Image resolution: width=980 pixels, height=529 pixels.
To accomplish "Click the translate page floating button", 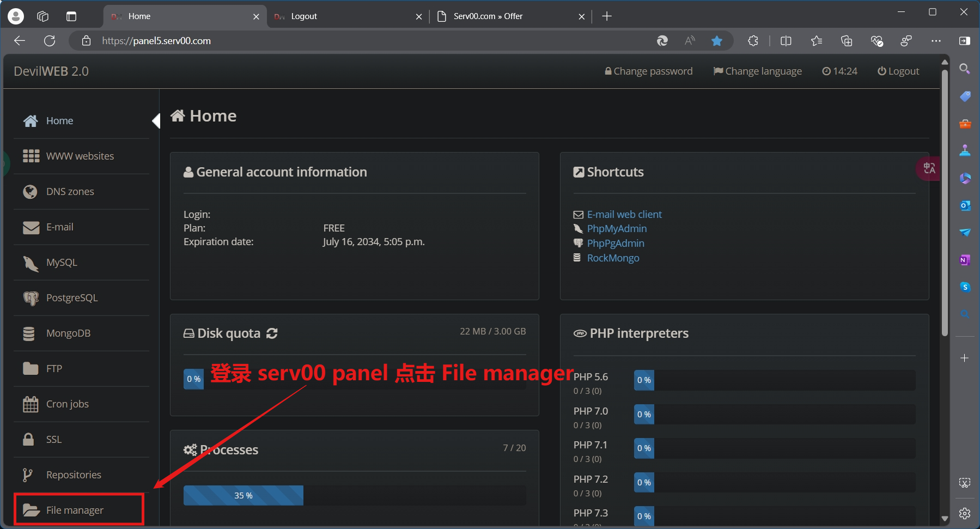I will 929,168.
